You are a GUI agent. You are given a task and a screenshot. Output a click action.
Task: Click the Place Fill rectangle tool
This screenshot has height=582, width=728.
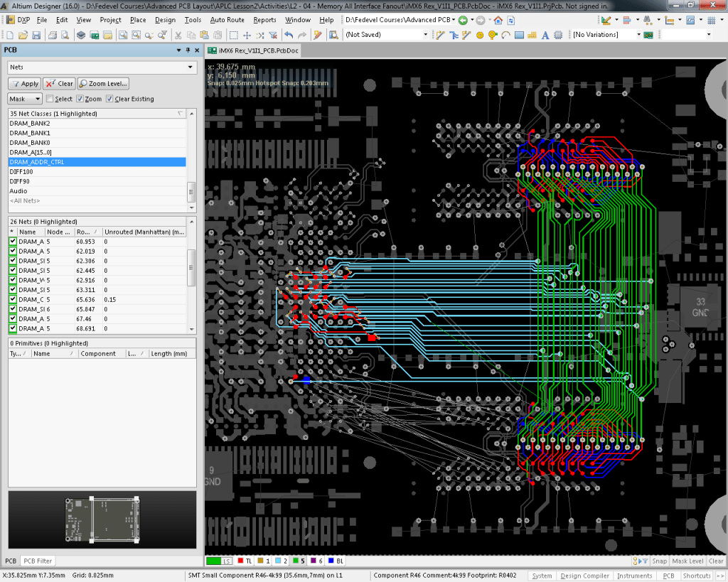click(519, 34)
